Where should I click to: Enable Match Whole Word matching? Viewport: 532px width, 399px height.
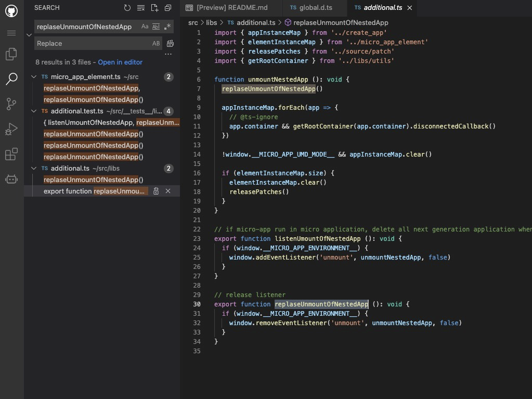tap(156, 26)
